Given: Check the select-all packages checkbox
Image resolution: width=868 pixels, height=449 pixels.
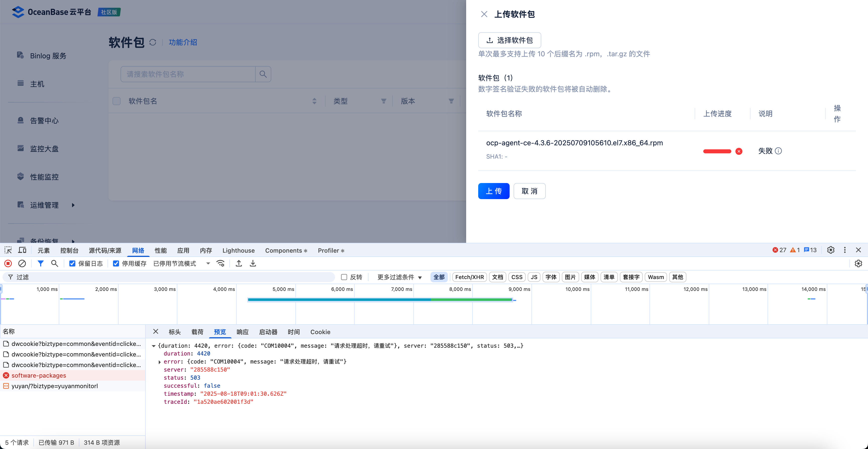Looking at the screenshot, I should 117,101.
